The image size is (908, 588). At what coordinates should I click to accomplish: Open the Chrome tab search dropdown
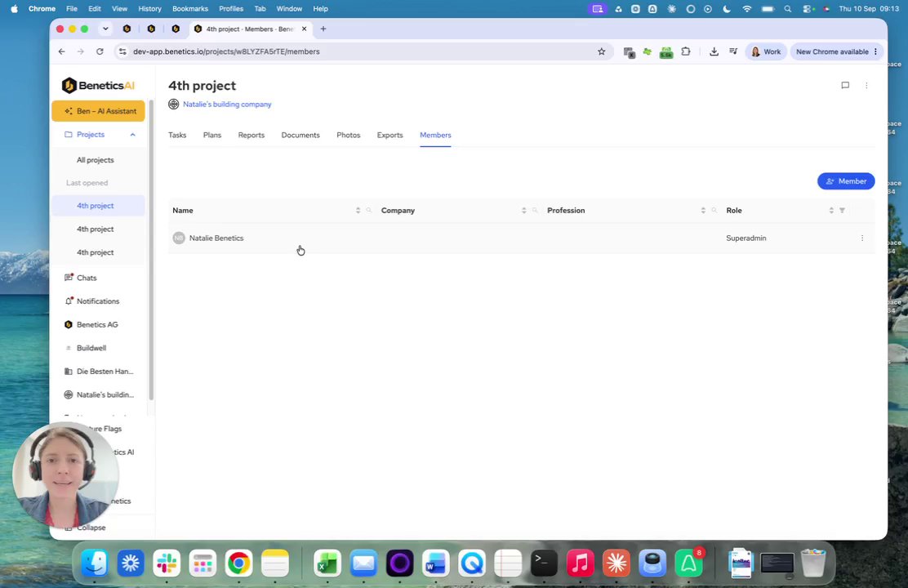pyautogui.click(x=105, y=29)
